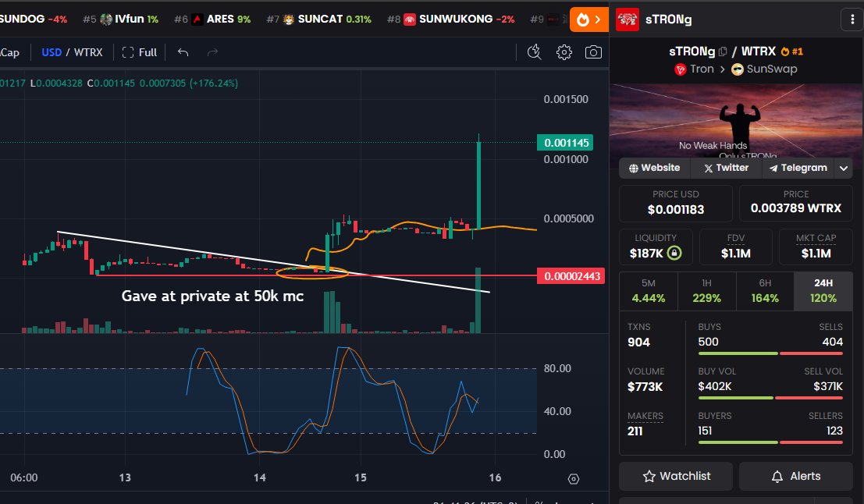Screen dimensions: 864x504
Task: Click the date label 14 on time axis
Action: point(260,477)
